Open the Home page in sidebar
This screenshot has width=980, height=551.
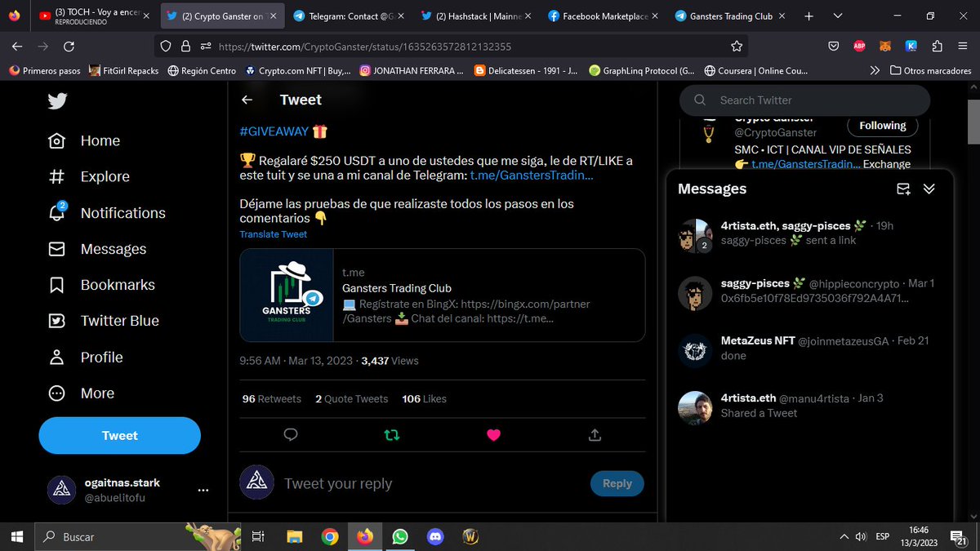(x=84, y=140)
